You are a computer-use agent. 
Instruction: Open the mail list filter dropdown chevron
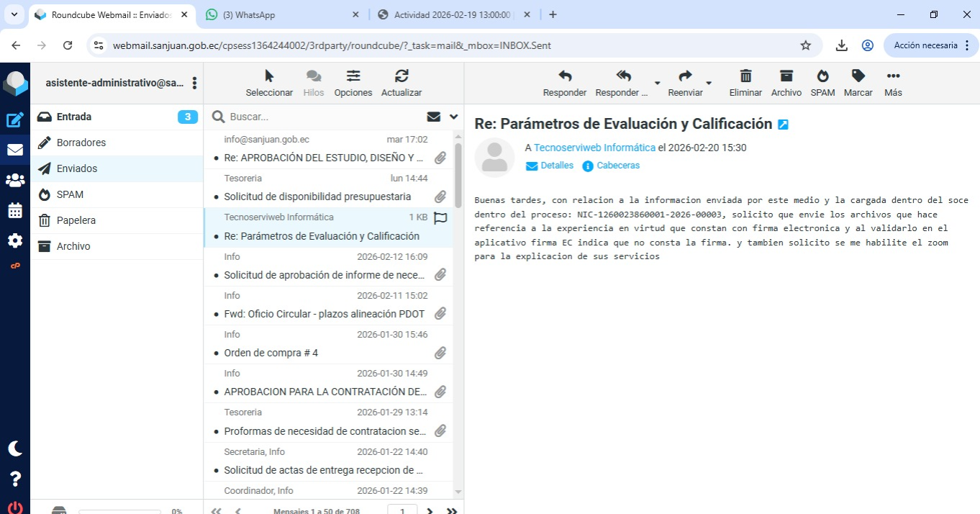click(453, 117)
